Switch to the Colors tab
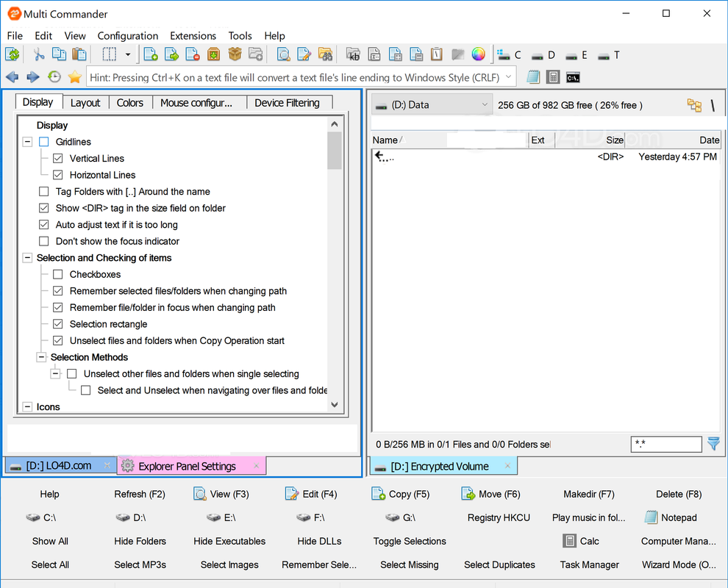728x588 pixels. pyautogui.click(x=130, y=103)
